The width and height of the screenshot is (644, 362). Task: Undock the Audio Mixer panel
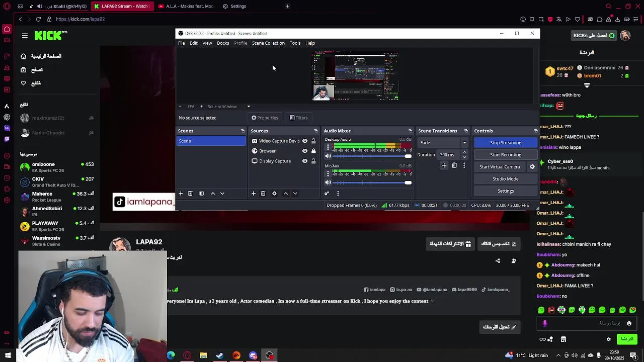pyautogui.click(x=410, y=131)
